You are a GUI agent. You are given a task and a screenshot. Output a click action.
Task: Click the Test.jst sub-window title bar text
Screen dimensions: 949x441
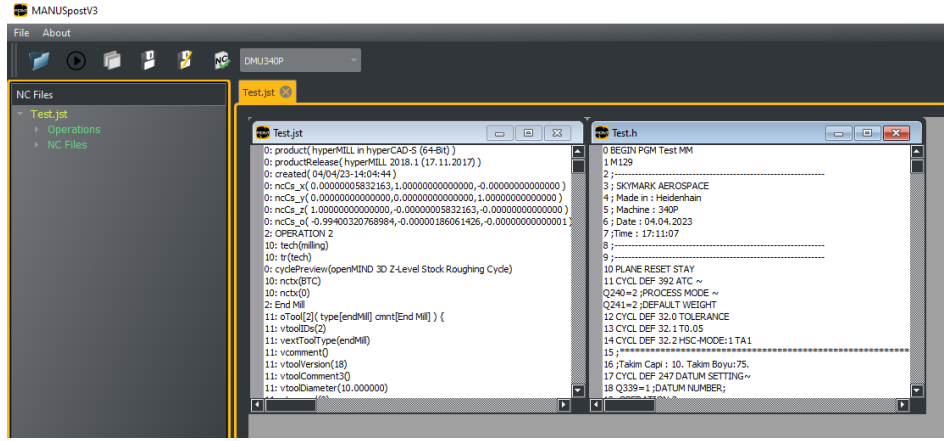(288, 133)
